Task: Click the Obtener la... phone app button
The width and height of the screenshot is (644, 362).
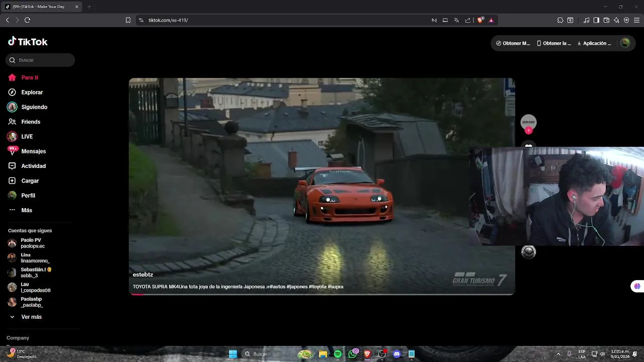Action: (x=554, y=43)
